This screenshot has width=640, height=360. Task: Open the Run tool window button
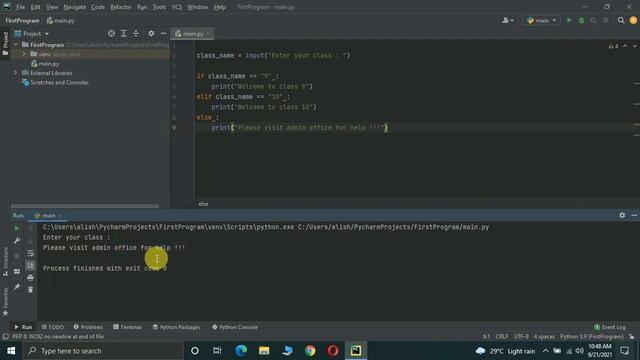23,327
